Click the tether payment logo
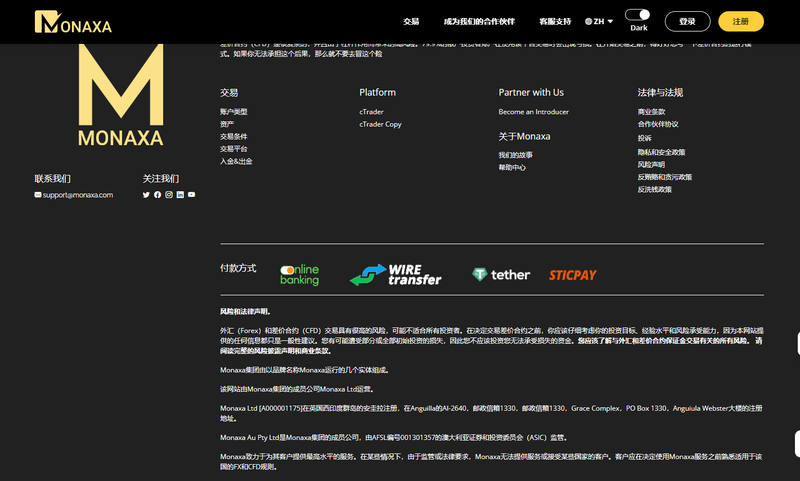 [x=501, y=275]
